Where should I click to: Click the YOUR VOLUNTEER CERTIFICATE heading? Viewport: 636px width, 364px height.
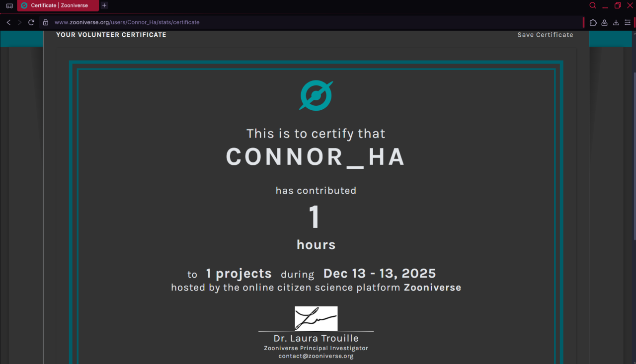pyautogui.click(x=111, y=35)
